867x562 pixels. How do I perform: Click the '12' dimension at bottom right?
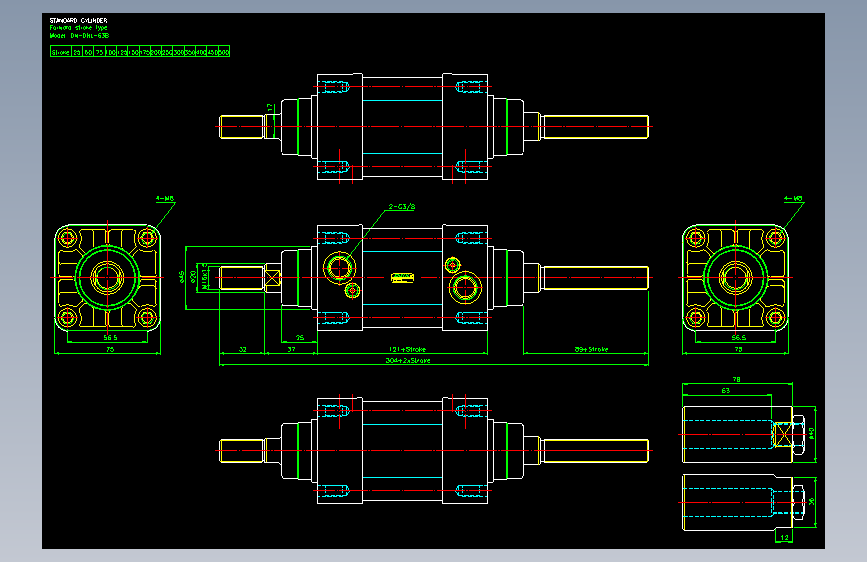[785, 537]
